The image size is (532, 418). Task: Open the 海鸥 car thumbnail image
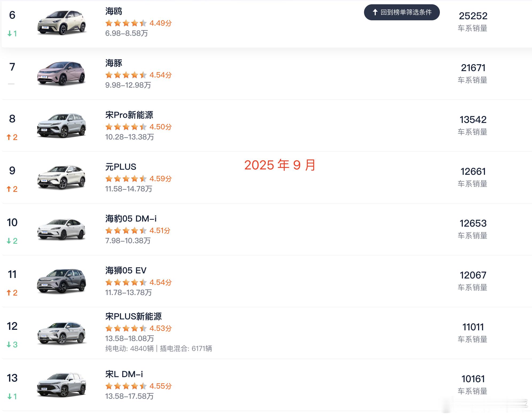[62, 23]
